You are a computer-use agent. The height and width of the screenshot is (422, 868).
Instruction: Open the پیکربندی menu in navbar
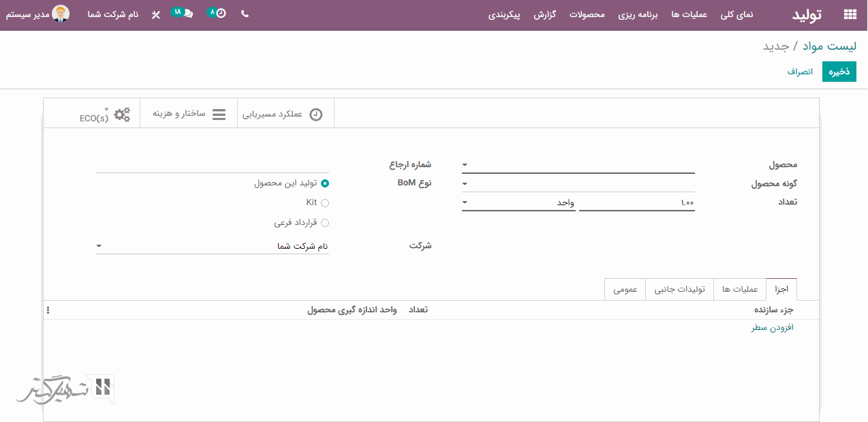504,14
